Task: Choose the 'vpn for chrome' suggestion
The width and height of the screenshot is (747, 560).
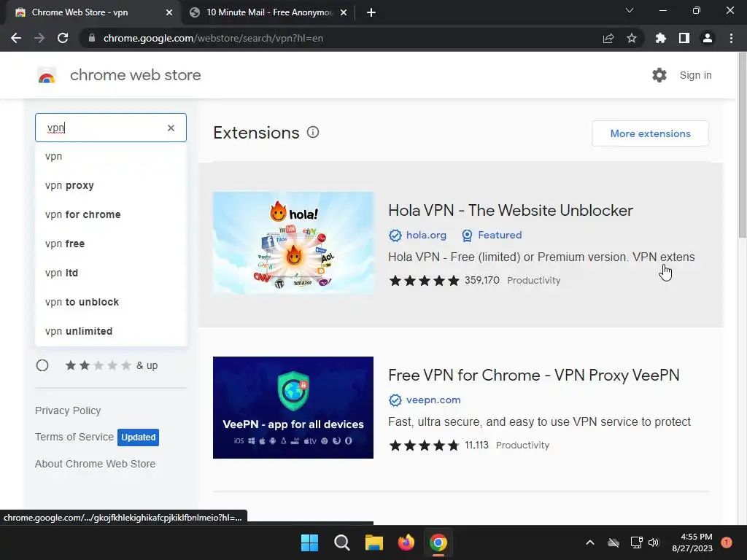Action: pyautogui.click(x=111, y=214)
